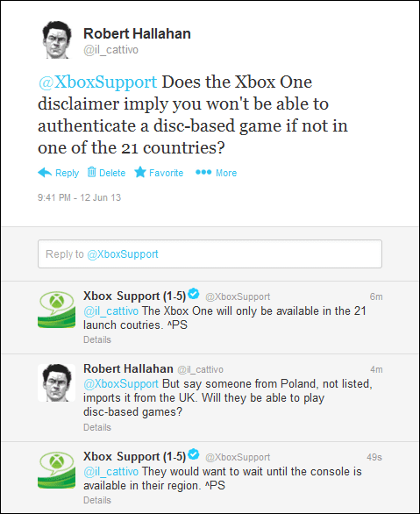The width and height of the screenshot is (420, 514).
Task: Click the Reply arrow icon
Action: [x=45, y=173]
